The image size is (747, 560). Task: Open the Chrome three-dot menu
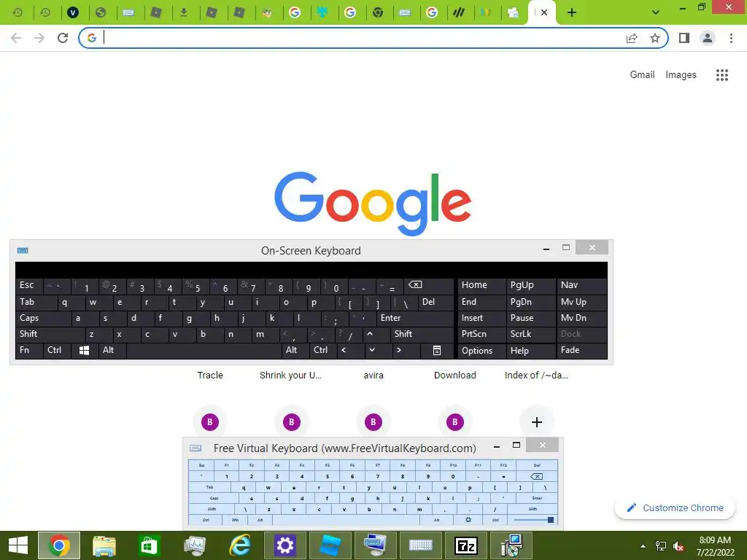tap(731, 38)
